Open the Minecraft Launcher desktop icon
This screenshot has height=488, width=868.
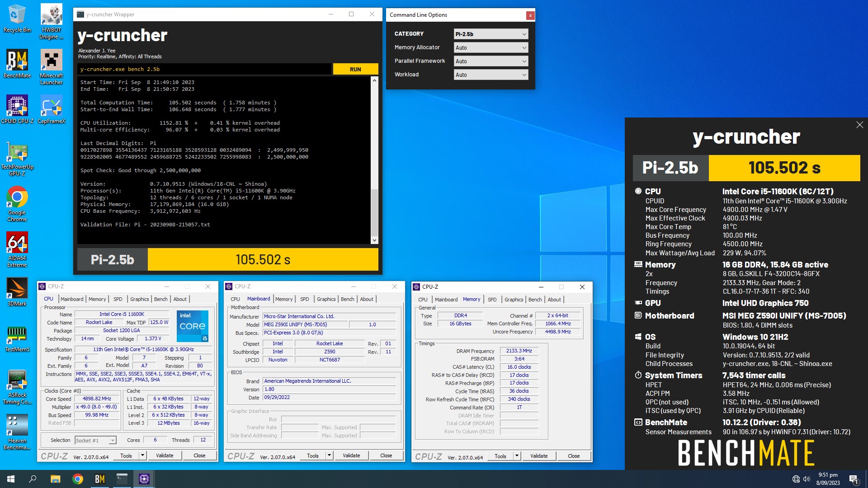click(51, 67)
